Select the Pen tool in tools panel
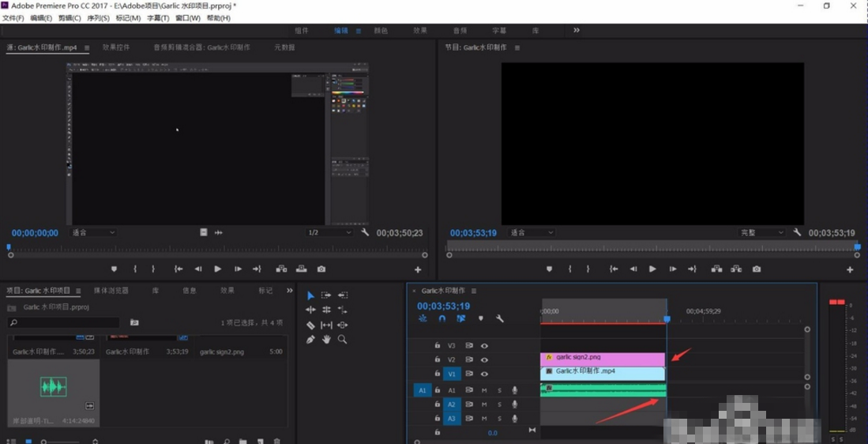Screen dimensions: 868x444 tap(310, 340)
